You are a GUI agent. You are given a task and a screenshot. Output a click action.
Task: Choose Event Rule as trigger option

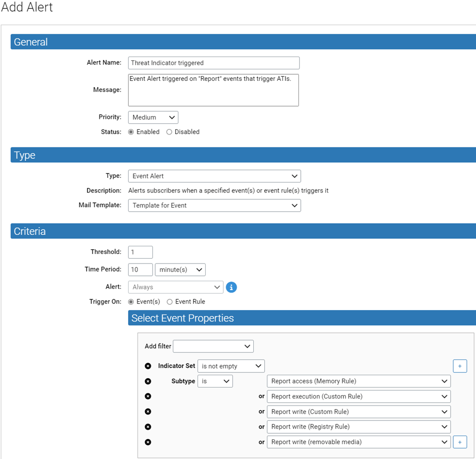click(x=169, y=302)
